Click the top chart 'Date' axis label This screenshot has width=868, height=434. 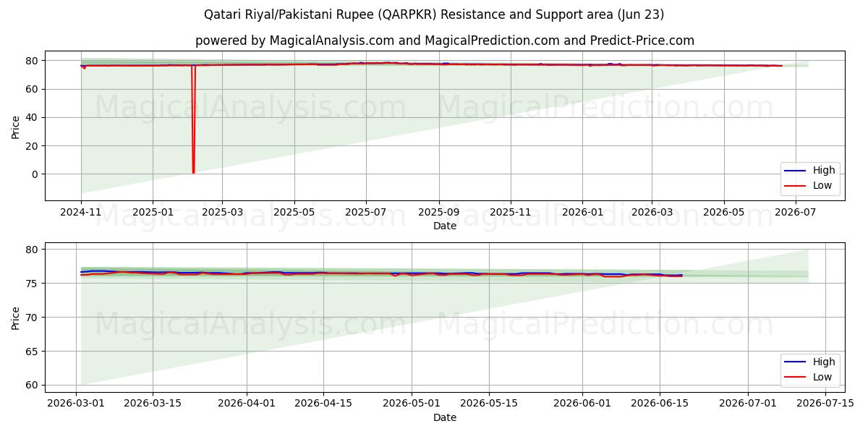444,226
